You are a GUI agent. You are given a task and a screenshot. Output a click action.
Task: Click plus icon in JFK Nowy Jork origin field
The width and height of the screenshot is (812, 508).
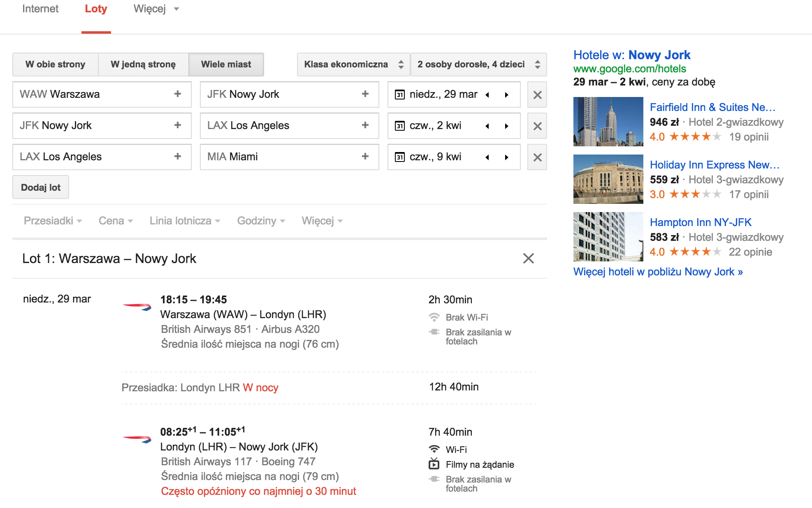pyautogui.click(x=178, y=125)
